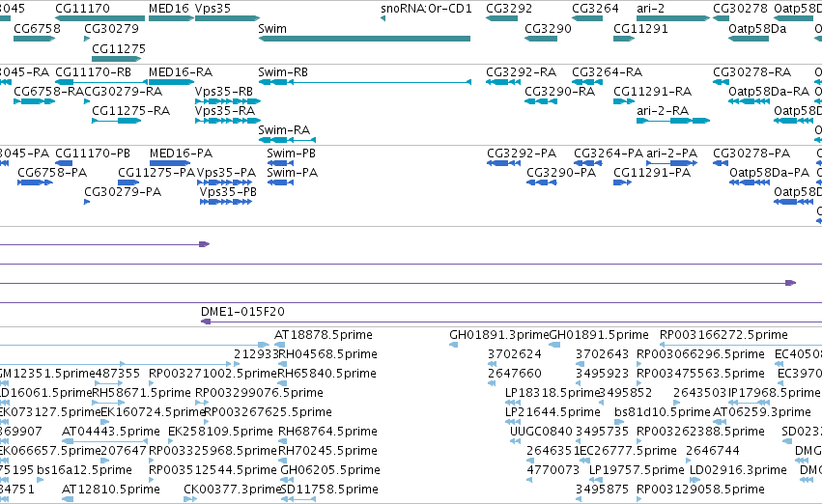Select the Swim-PB CDS label
Image resolution: width=822 pixels, height=504 pixels.
click(x=291, y=153)
